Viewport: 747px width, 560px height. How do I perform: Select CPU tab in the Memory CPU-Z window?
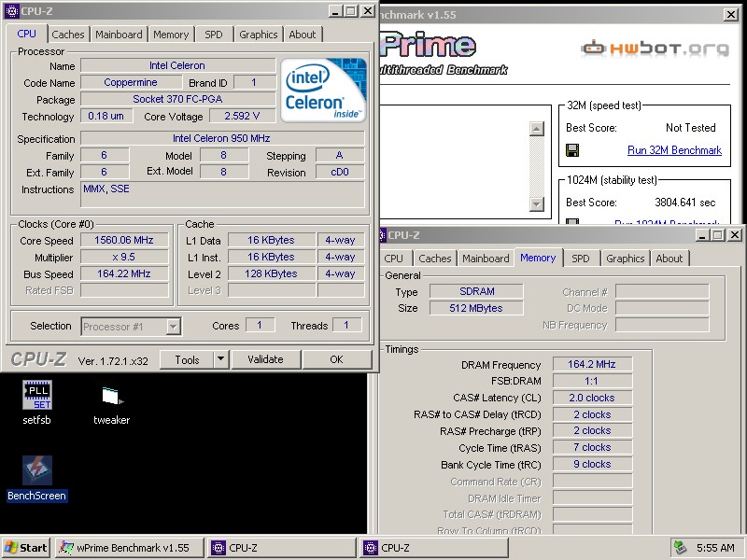coord(393,259)
